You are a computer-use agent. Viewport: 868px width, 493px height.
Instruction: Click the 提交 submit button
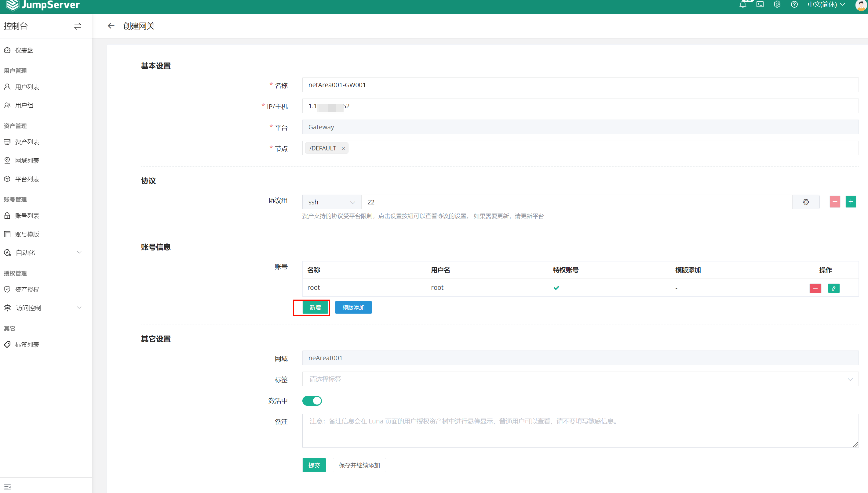click(x=314, y=465)
